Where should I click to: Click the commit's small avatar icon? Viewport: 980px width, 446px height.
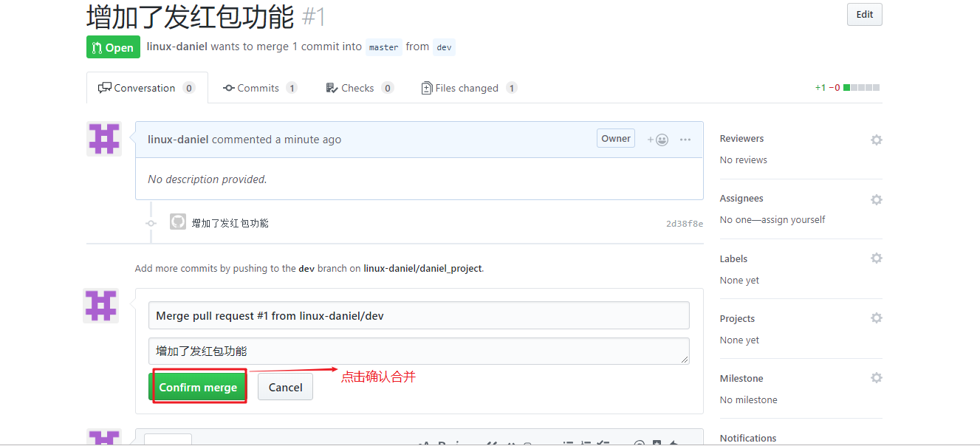(x=178, y=222)
